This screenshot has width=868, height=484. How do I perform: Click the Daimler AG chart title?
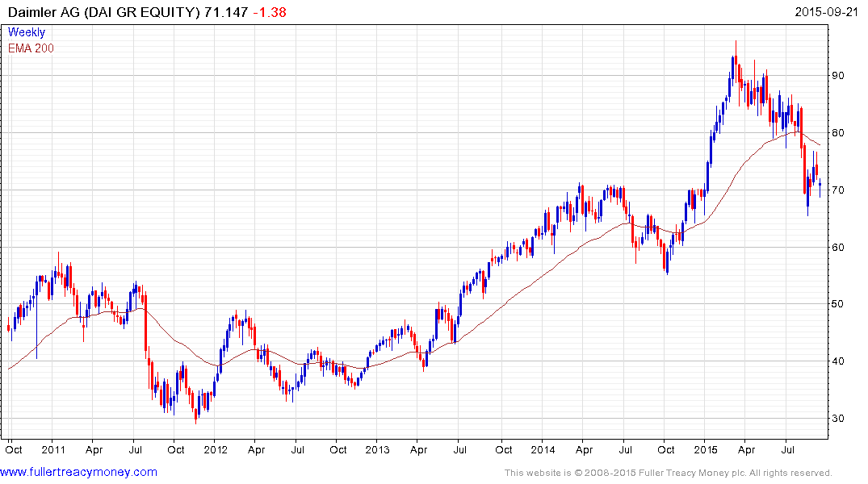[103, 11]
